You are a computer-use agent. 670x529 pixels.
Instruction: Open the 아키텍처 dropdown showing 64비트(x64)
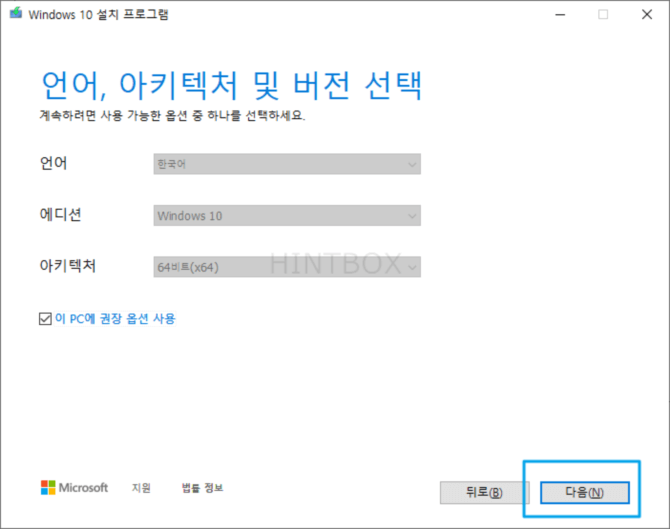tap(287, 267)
